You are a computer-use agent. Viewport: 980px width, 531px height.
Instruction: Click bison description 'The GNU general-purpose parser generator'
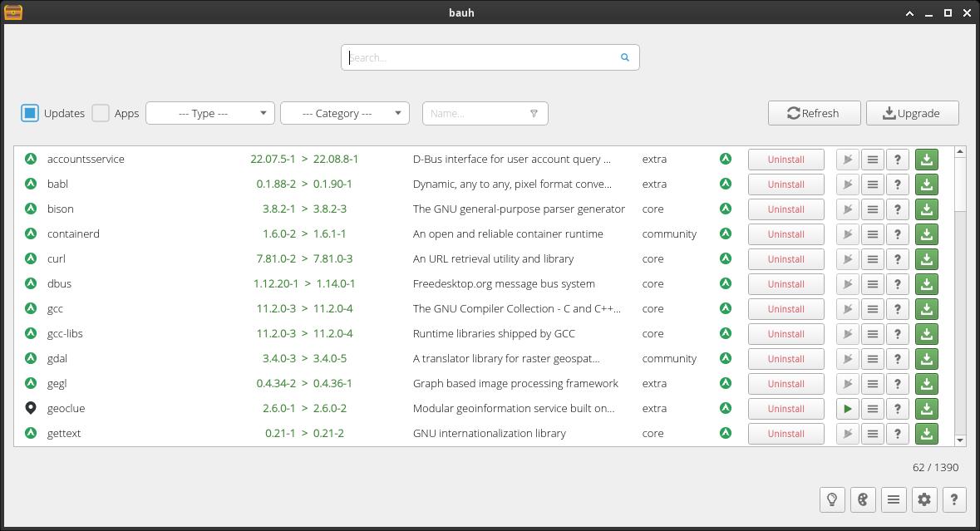tap(519, 209)
